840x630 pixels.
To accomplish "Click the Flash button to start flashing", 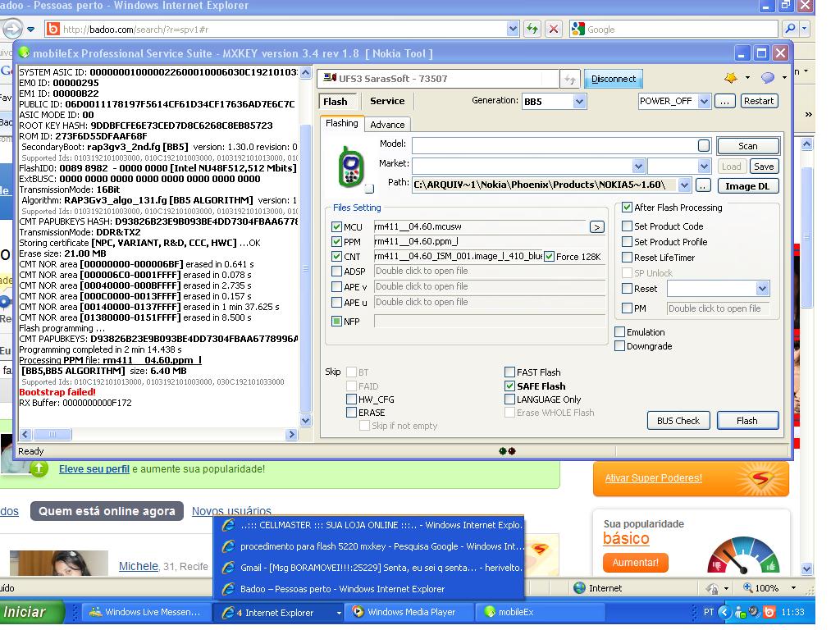I will 746,421.
